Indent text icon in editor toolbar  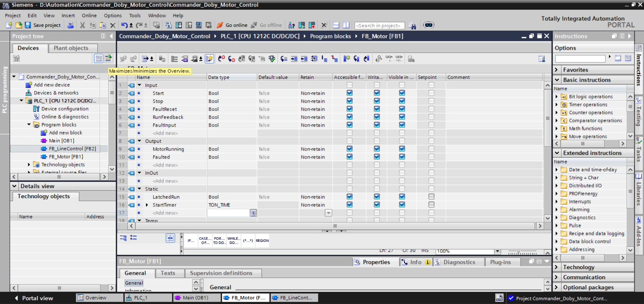tap(294, 59)
